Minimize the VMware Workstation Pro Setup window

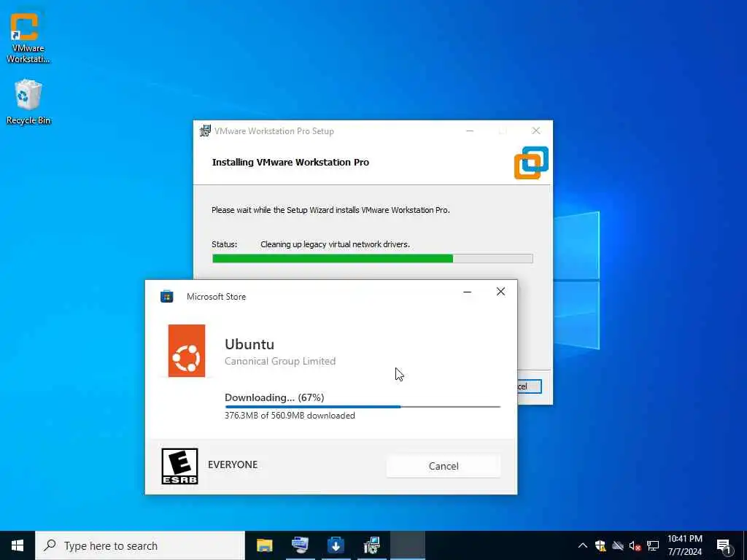click(470, 131)
